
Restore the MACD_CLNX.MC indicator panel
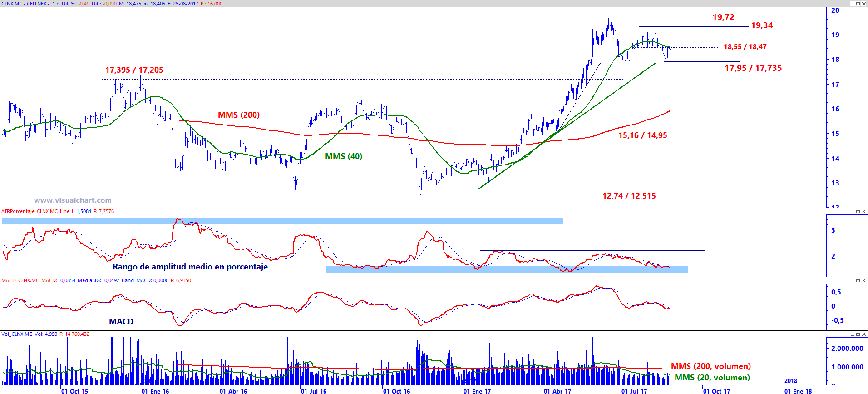858,281
